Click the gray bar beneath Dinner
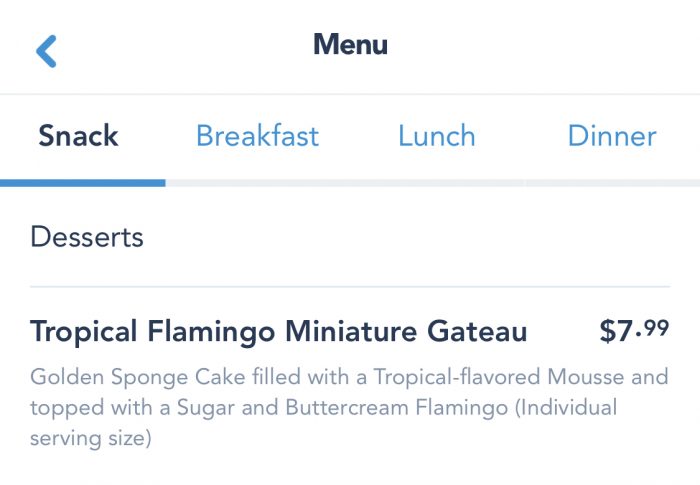 pos(612,183)
